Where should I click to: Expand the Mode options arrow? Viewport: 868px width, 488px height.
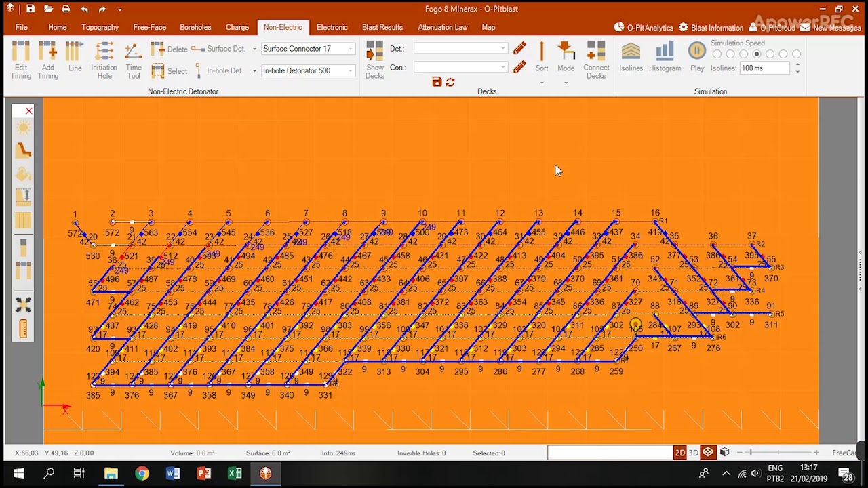click(566, 83)
